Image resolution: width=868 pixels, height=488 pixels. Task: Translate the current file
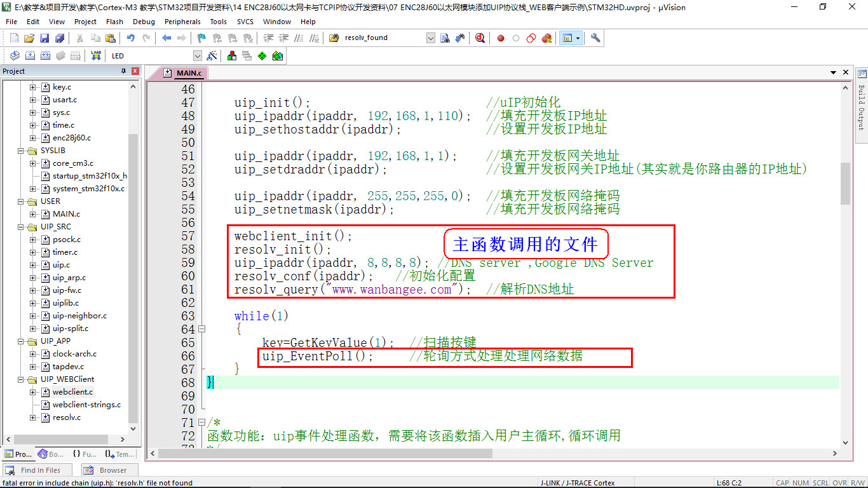pos(15,56)
